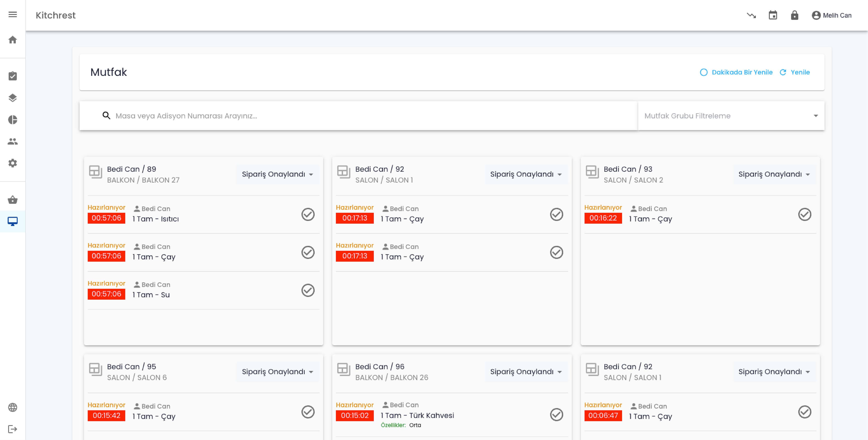Image resolution: width=868 pixels, height=440 pixels.
Task: Mark Isıtıcı item as done checkmark
Action: 308,214
